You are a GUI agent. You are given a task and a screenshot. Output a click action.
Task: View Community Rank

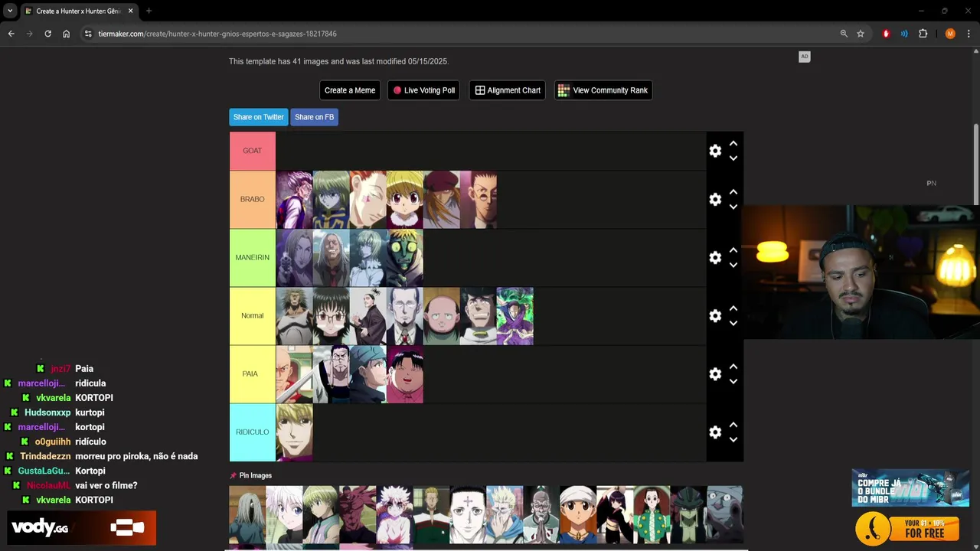pyautogui.click(x=603, y=90)
